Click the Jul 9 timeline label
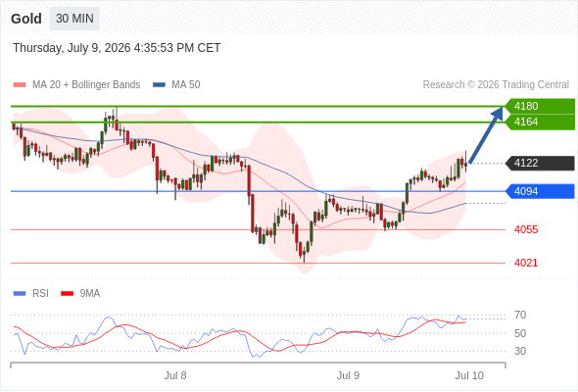Viewport: 578px width, 392px height. tap(348, 375)
